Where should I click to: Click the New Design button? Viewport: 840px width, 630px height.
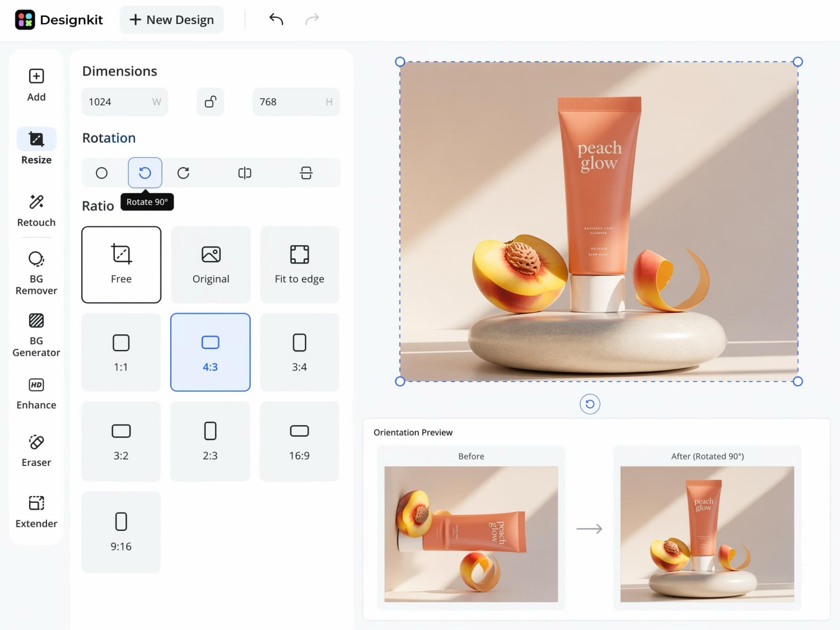point(172,20)
